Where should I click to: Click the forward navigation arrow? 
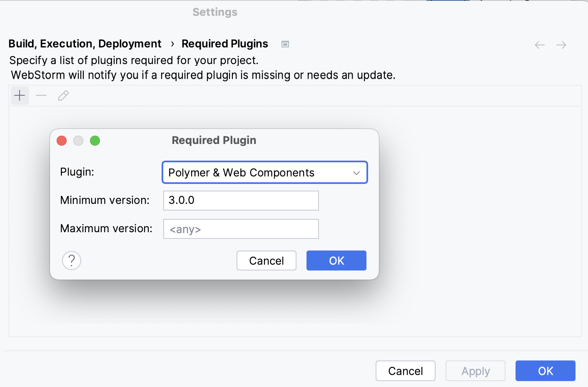coord(561,45)
